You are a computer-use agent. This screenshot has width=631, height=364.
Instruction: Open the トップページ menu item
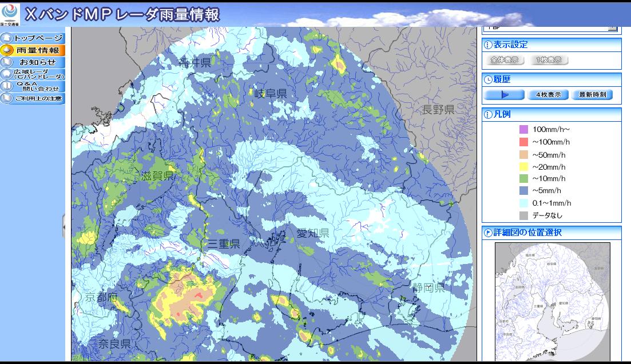click(x=33, y=38)
